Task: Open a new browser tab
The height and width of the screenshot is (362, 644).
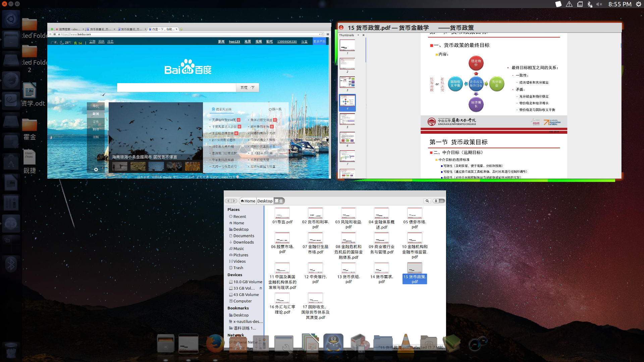Action: coord(181,29)
